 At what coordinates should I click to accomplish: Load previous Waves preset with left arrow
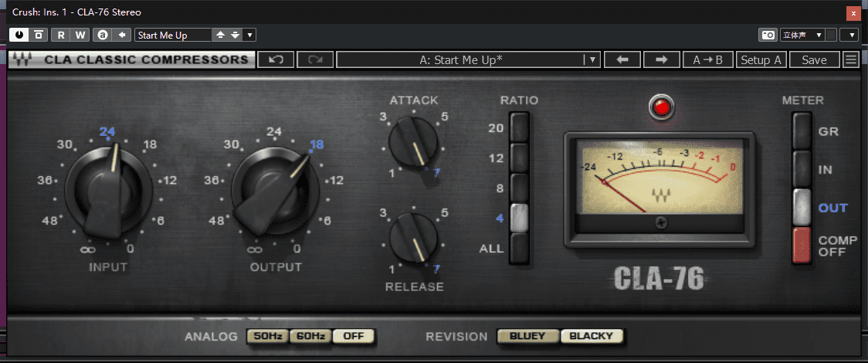pyautogui.click(x=622, y=59)
